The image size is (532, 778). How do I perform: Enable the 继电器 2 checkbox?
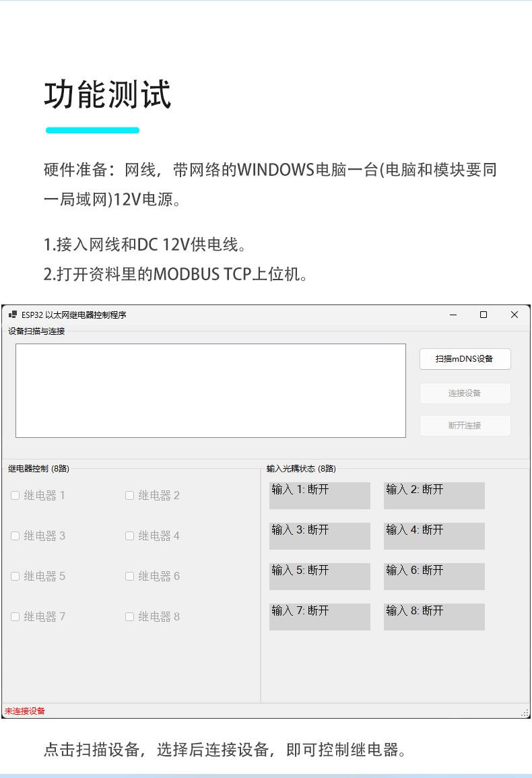coord(130,496)
